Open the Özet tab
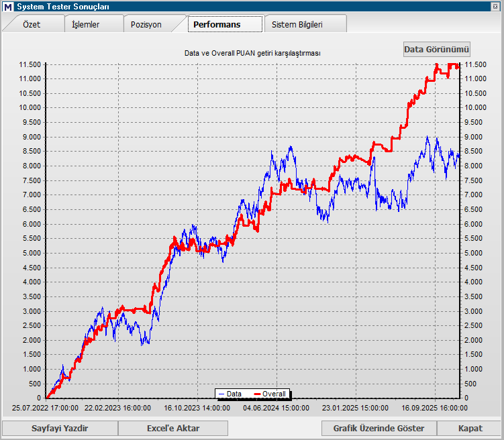The height and width of the screenshot is (440, 504). click(x=32, y=24)
